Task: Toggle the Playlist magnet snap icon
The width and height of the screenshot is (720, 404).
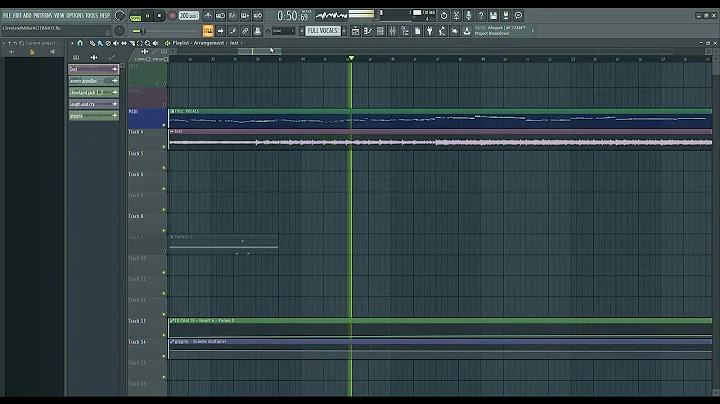Action: [80, 43]
